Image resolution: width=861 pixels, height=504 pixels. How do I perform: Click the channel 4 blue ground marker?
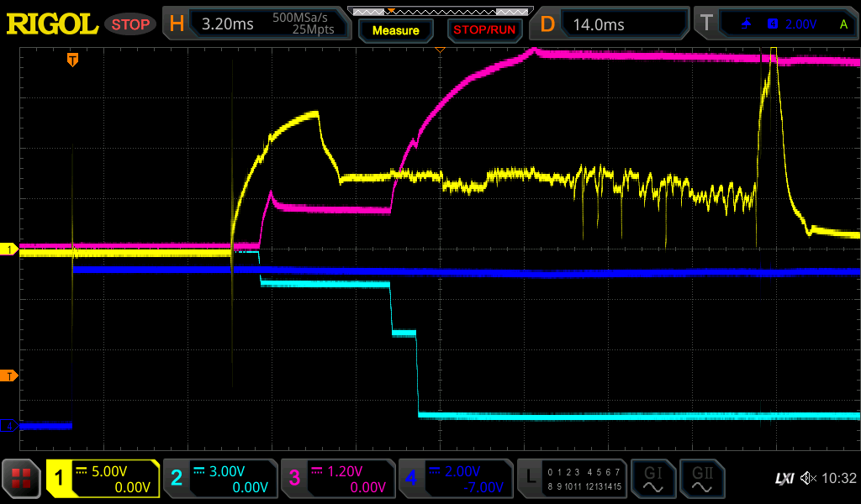[9, 426]
